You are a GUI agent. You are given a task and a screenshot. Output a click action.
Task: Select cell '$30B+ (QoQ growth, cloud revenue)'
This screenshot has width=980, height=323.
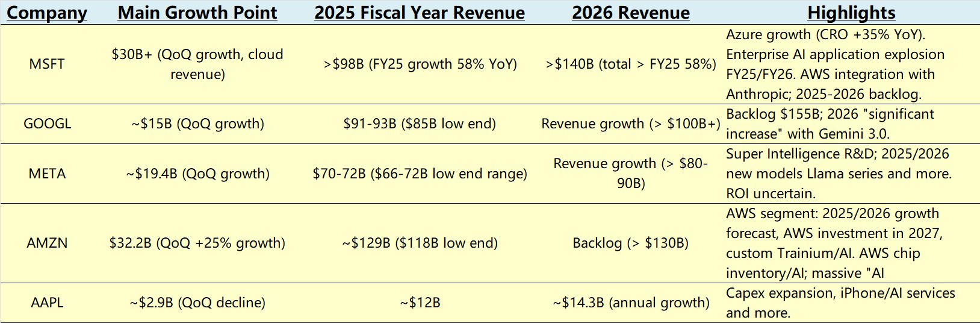click(197, 64)
